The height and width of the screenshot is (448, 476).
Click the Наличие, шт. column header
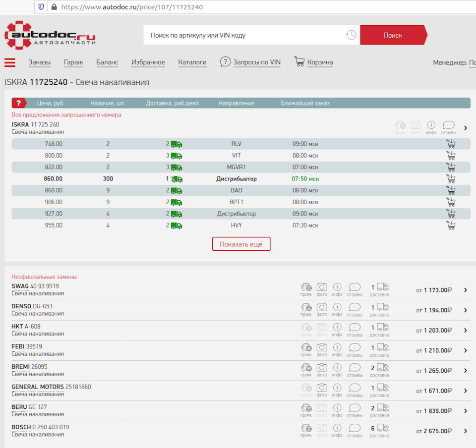pyautogui.click(x=108, y=103)
